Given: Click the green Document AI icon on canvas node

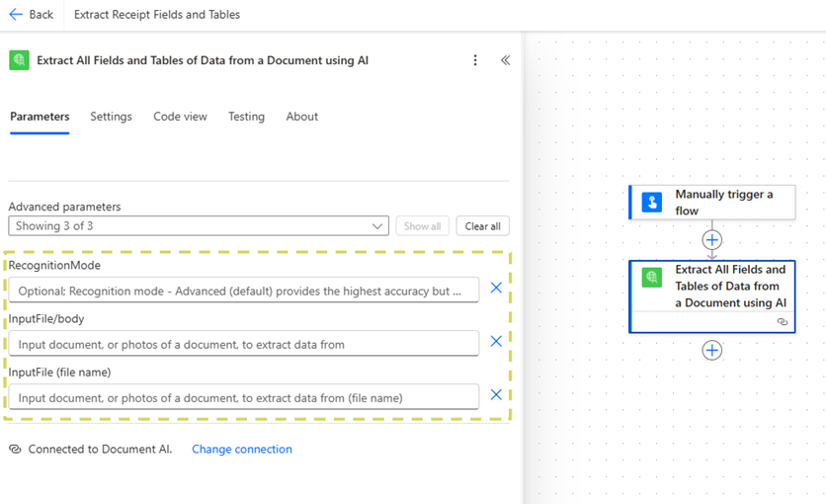Looking at the screenshot, I should pos(652,278).
